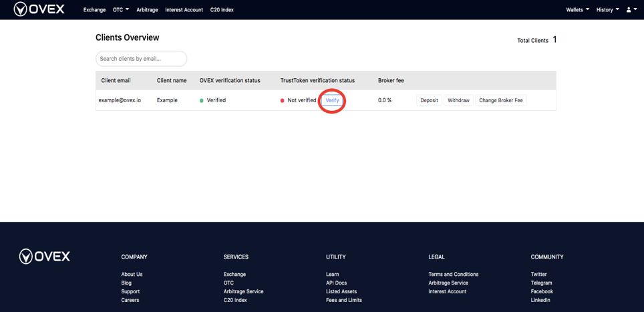Open Fees and Limits footer link

344,300
